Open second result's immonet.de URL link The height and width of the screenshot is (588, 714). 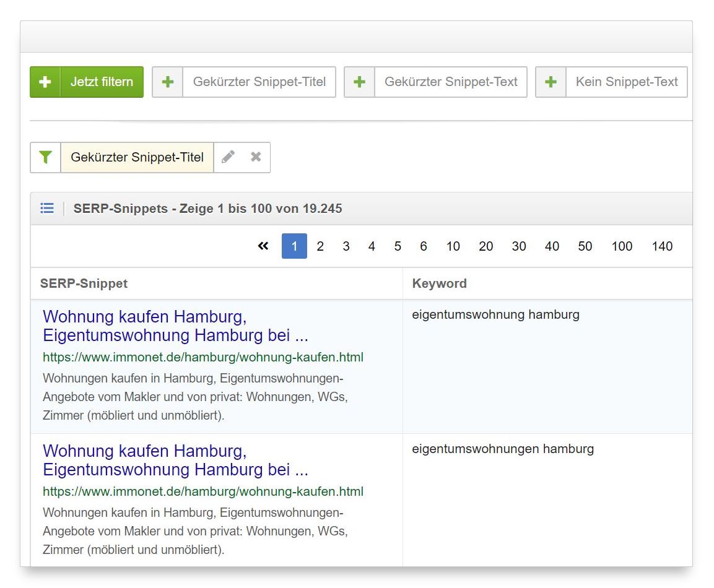tap(203, 491)
